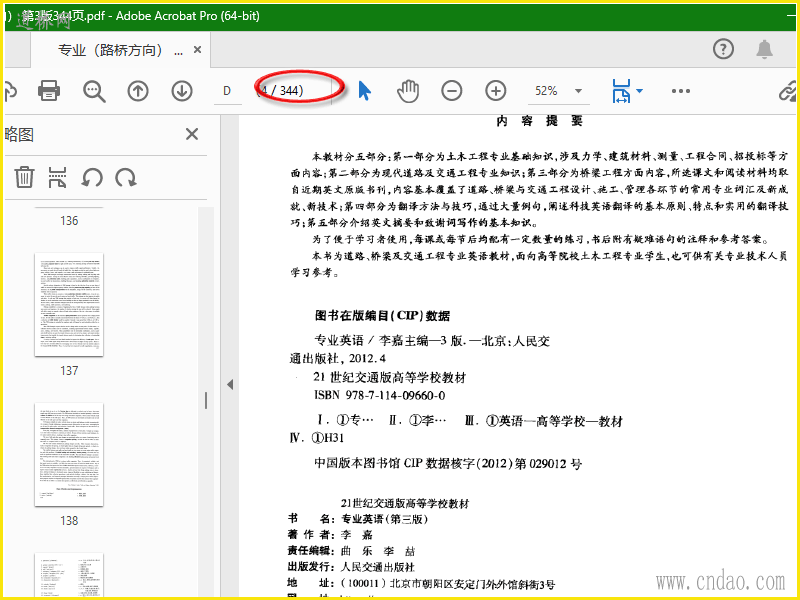
Task: Click the ISBN 978-7-114-09660-0 line
Action: click(380, 395)
